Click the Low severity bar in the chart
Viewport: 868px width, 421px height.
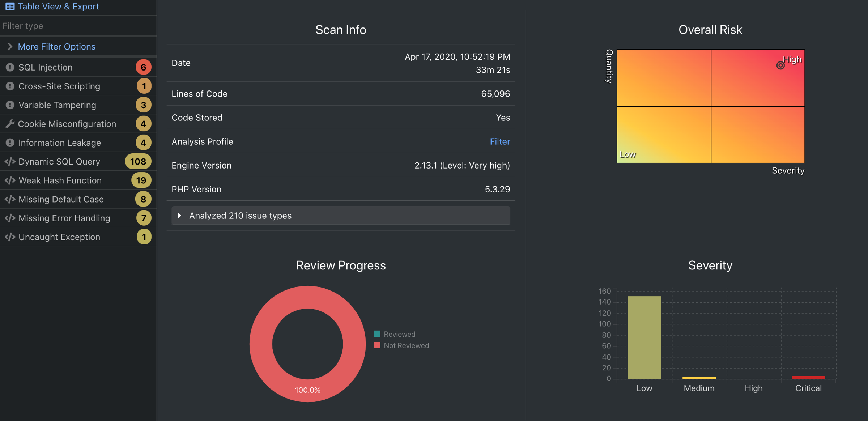pos(644,337)
